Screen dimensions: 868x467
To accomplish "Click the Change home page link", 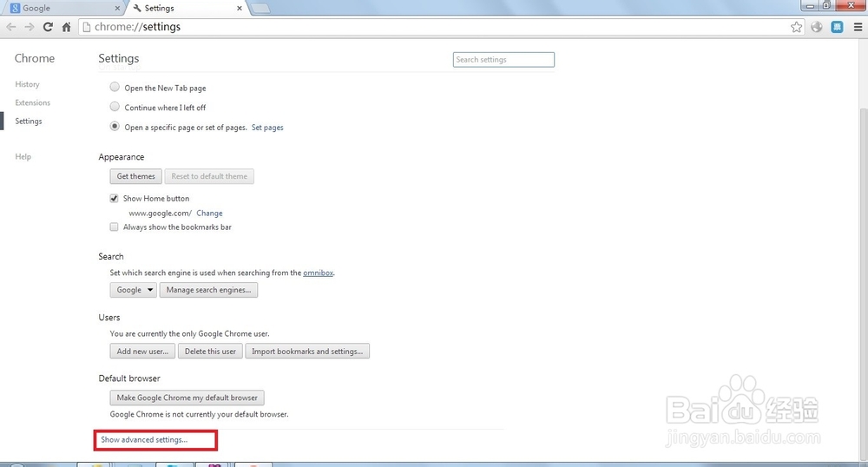I will (209, 213).
